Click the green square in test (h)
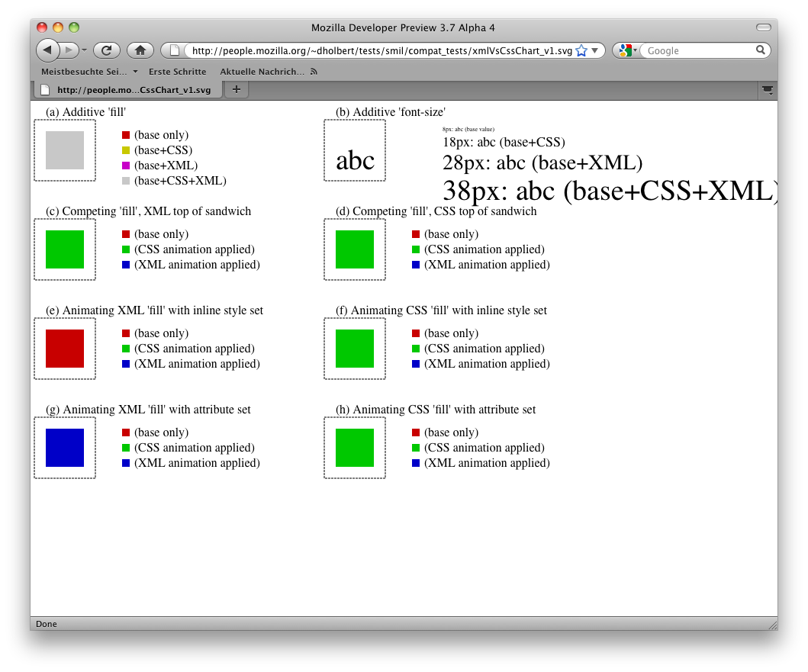The image size is (808, 672). point(355,448)
